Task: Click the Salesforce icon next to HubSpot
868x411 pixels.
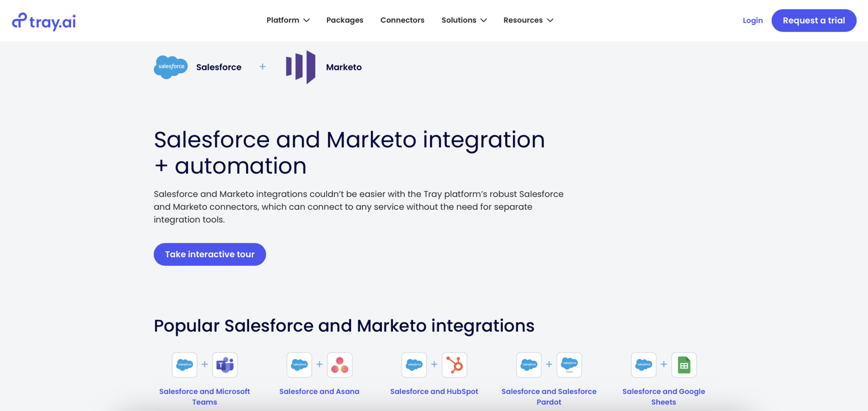Action: (x=414, y=364)
